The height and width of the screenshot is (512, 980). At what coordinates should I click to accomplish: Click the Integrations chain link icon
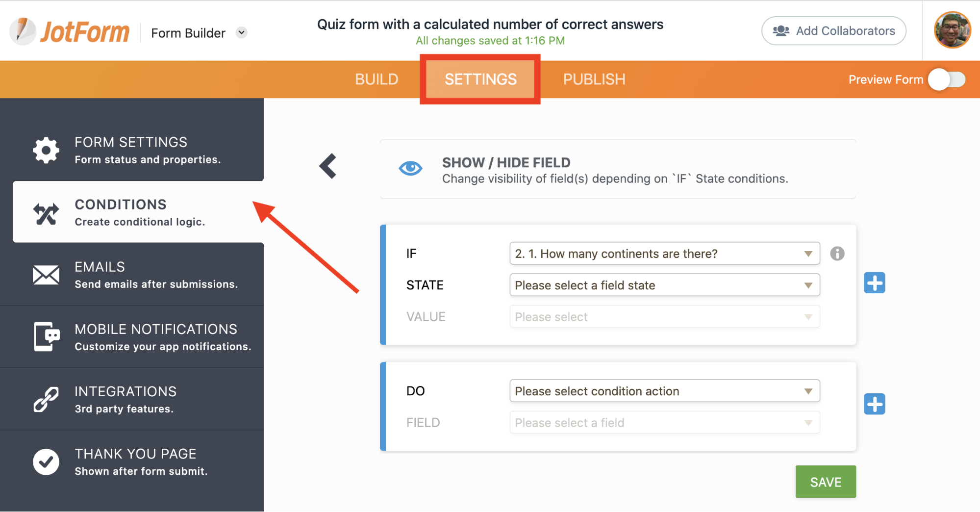pyautogui.click(x=46, y=399)
